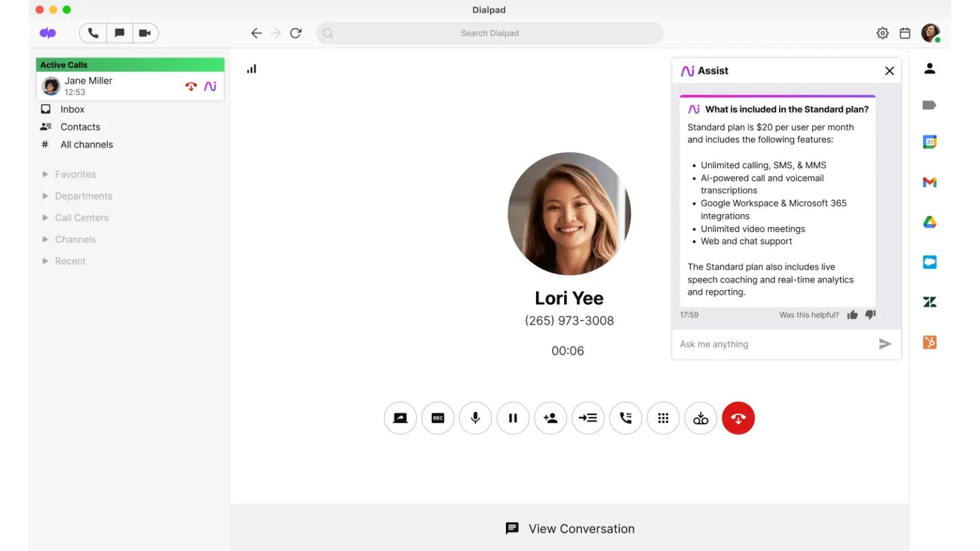The image size is (980, 551).
Task: Expand the Recent section
Action: coord(70,261)
